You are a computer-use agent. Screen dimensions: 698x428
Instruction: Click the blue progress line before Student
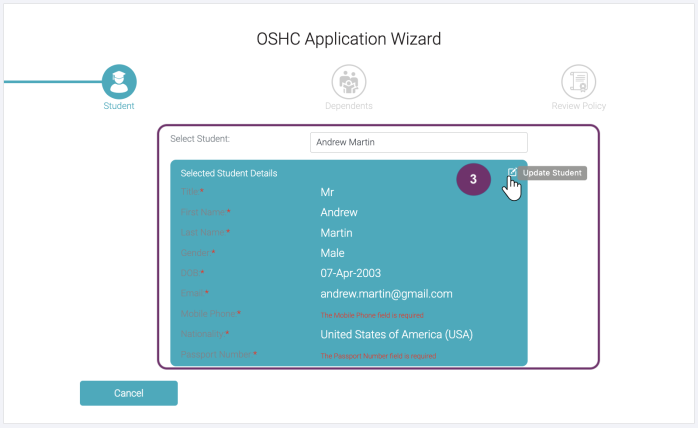(50, 81)
